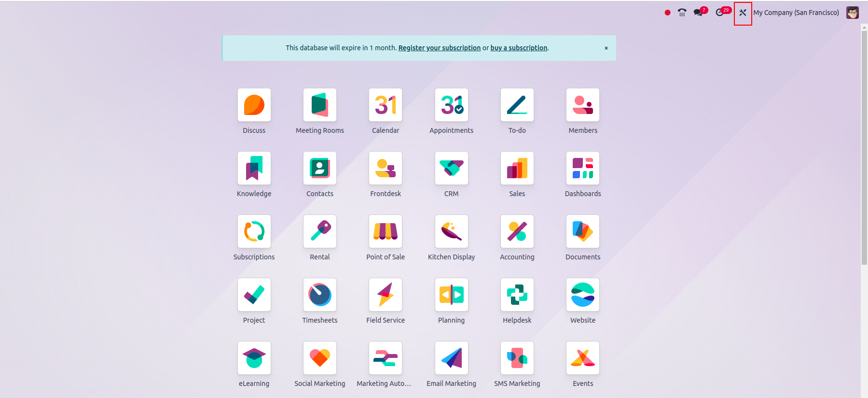Open the user avatar menu
Screen dimensions: 868x398
tap(852, 13)
